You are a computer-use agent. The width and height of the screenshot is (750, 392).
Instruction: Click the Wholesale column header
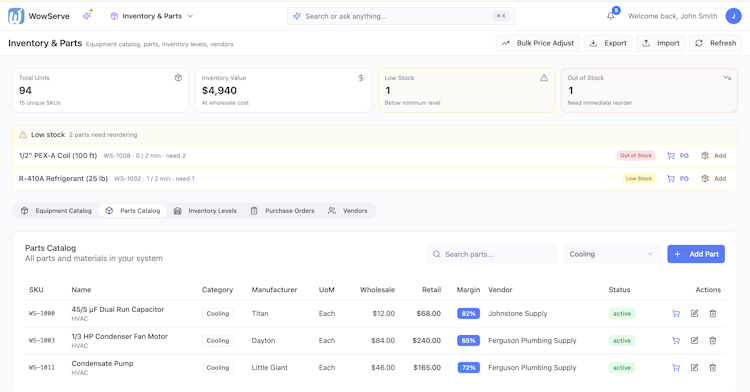[377, 290]
